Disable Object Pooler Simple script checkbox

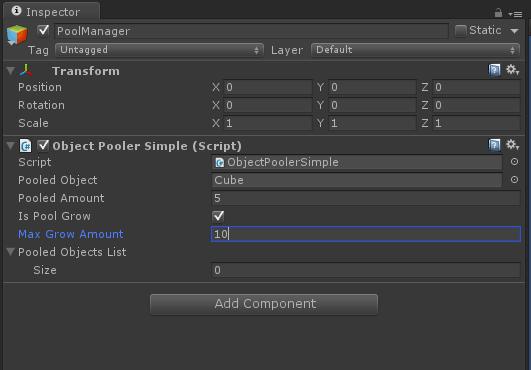pyautogui.click(x=43, y=146)
